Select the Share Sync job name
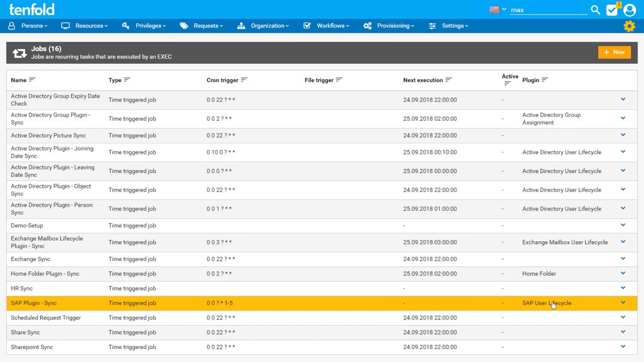The width and height of the screenshot is (644, 362). pos(25,332)
